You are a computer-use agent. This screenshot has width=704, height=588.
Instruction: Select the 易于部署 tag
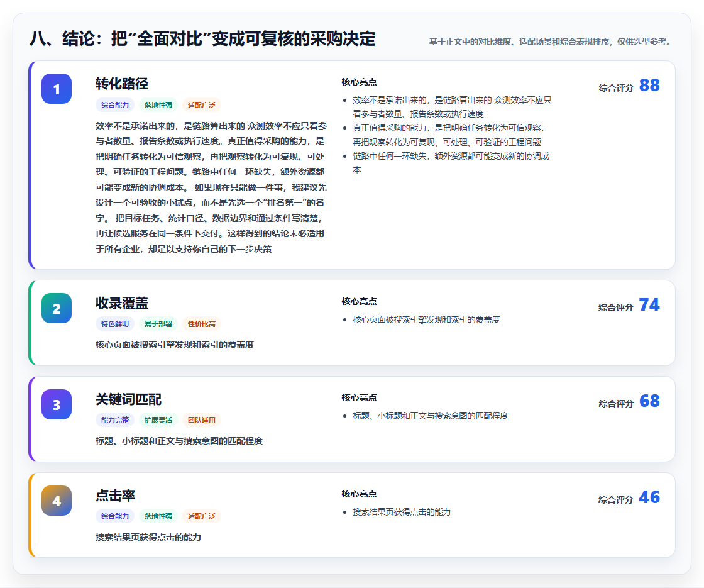tap(158, 324)
